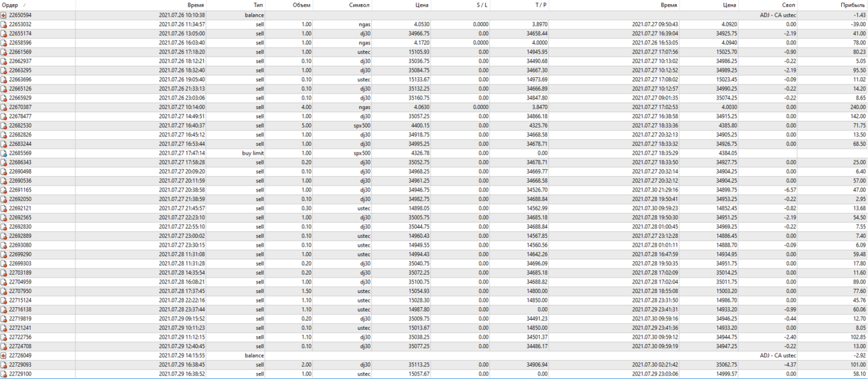Click the order icon for 22692889

tap(3, 236)
